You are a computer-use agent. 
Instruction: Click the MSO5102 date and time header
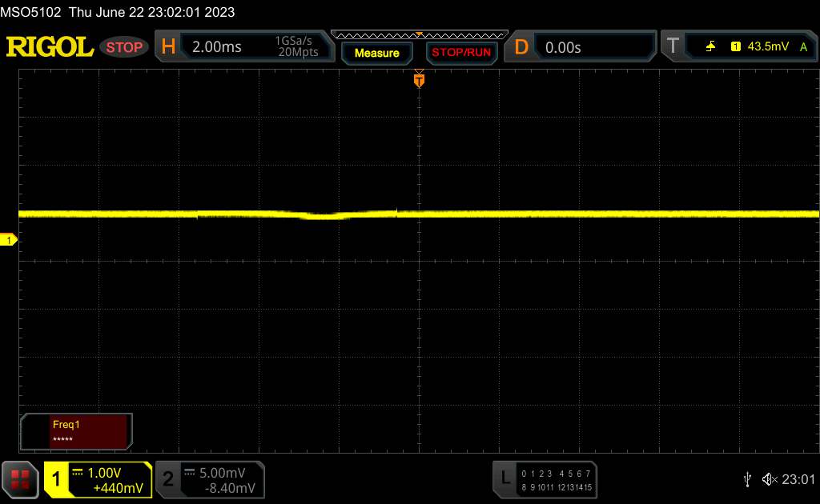(117, 12)
